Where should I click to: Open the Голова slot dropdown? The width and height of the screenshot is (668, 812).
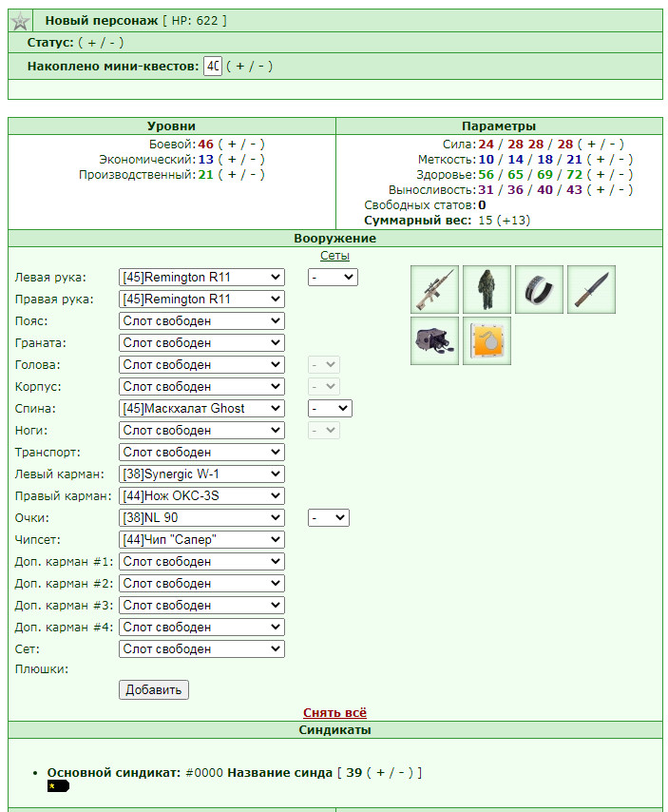point(201,364)
